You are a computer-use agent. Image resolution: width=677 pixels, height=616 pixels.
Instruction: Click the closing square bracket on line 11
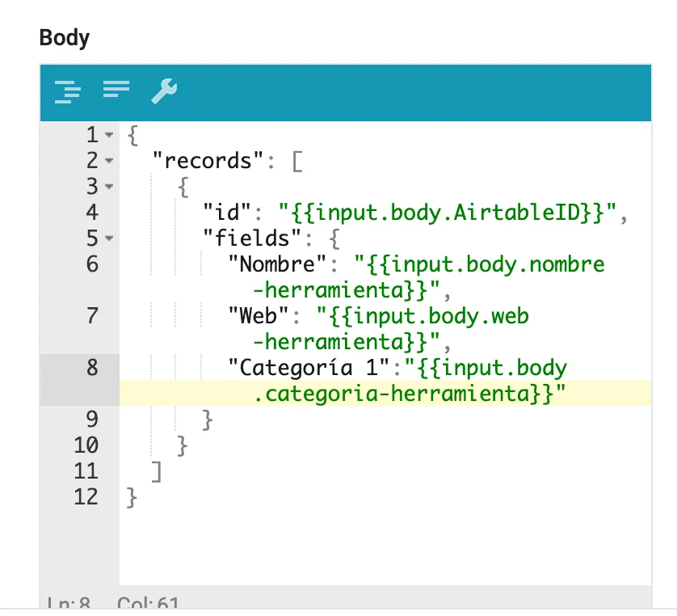point(157,470)
